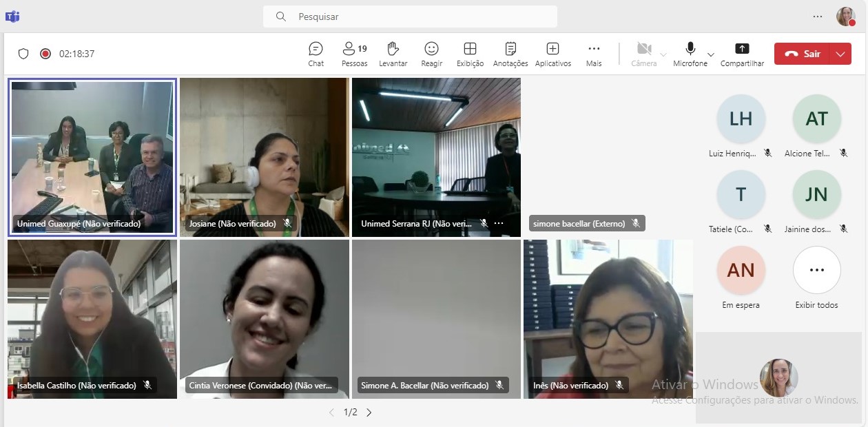Change layout via Exibição icon
This screenshot has height=427, width=868.
coord(470,54)
